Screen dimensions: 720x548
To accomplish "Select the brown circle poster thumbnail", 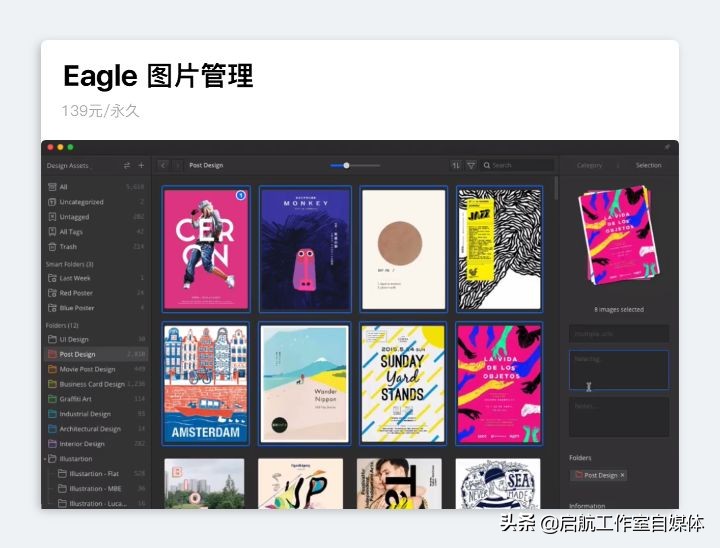I will tap(404, 249).
